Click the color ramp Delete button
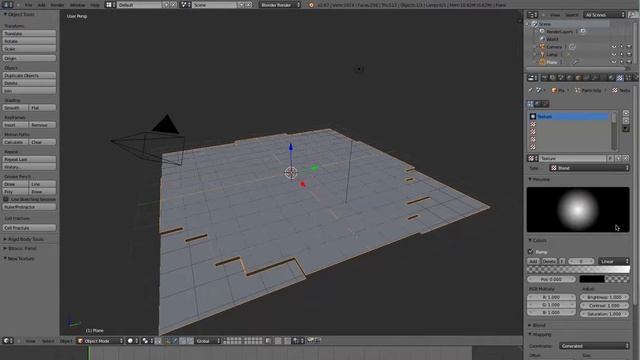The height and width of the screenshot is (360, 640). (549, 261)
